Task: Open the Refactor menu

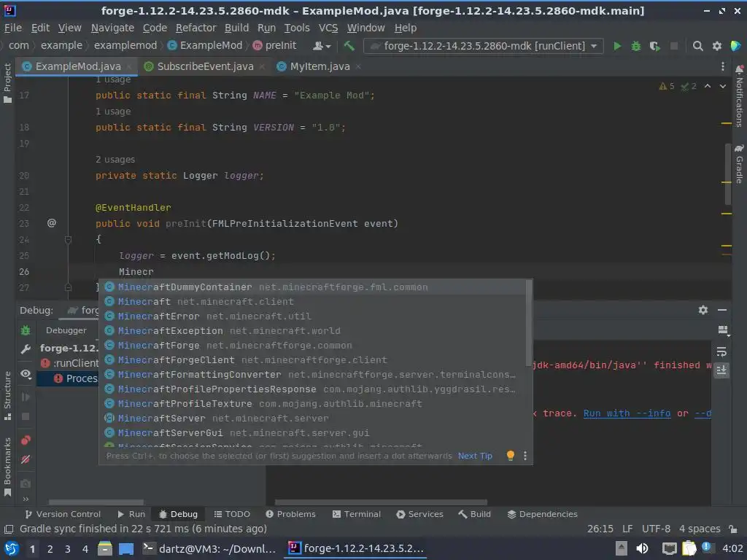Action: (x=196, y=28)
